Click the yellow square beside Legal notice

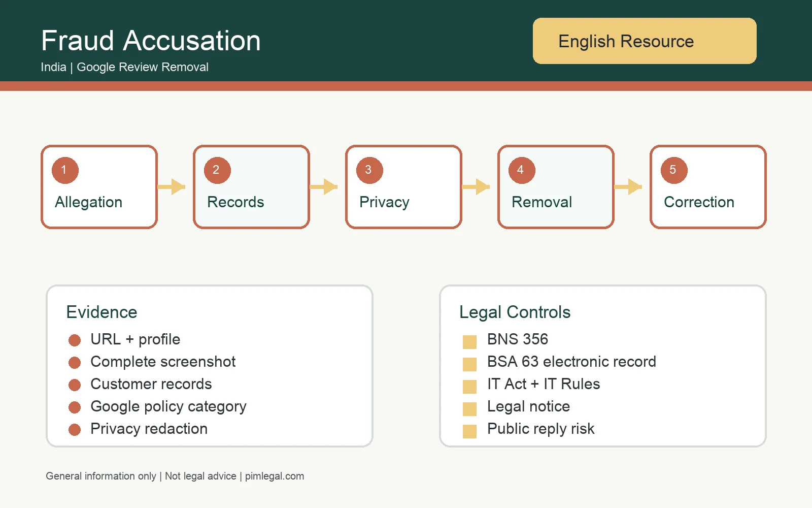click(469, 409)
